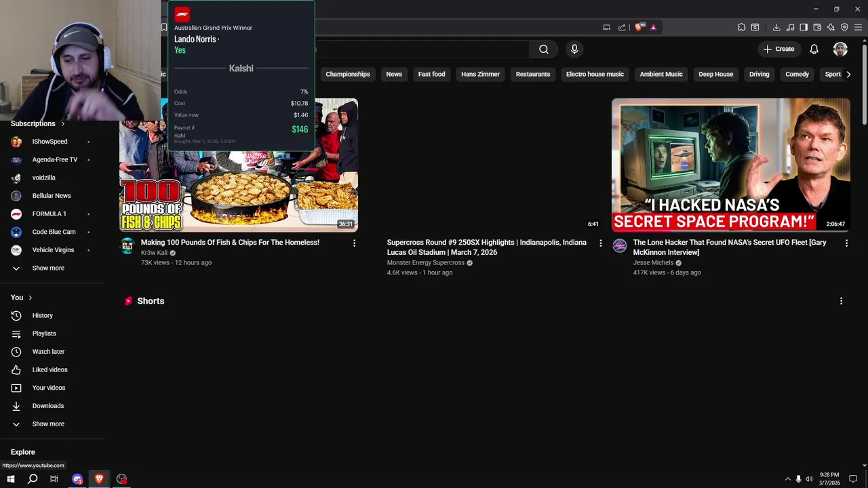Open Kr3w Kali channel avatar
Image resolution: width=868 pixels, height=488 pixels.
coord(127,245)
